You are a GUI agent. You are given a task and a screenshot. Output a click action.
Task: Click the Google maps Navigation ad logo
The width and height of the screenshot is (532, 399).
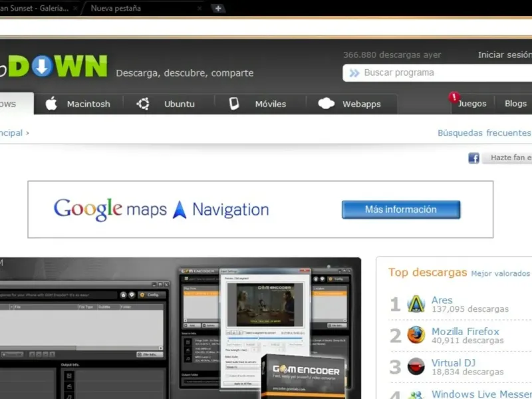point(161,209)
